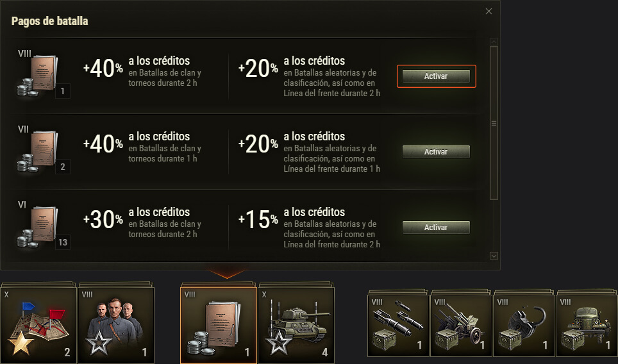Select the tier VIII truck transport reserve
Screen dimensions: 618x364
pyautogui.click(x=587, y=326)
